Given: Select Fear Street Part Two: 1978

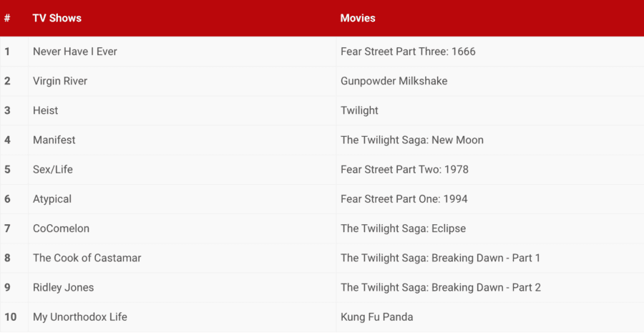Looking at the screenshot, I should [x=404, y=170].
